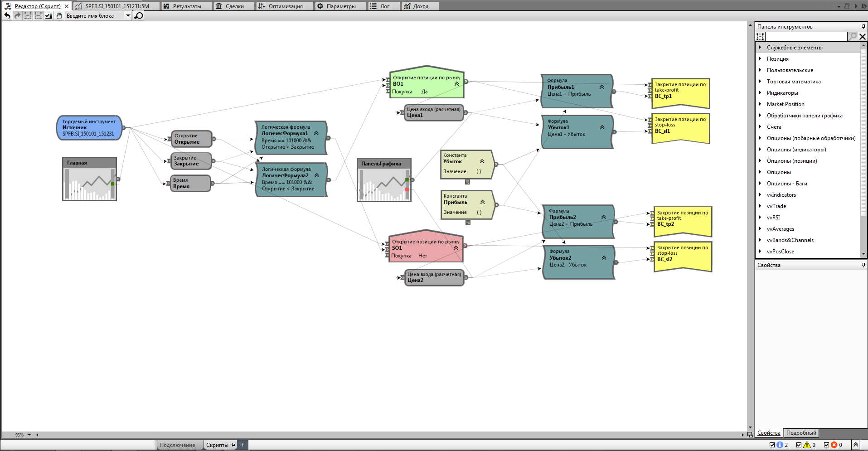Expand the messages panel with double chevron
Image resolution: width=868 pixels, height=451 pixels.
click(856, 445)
